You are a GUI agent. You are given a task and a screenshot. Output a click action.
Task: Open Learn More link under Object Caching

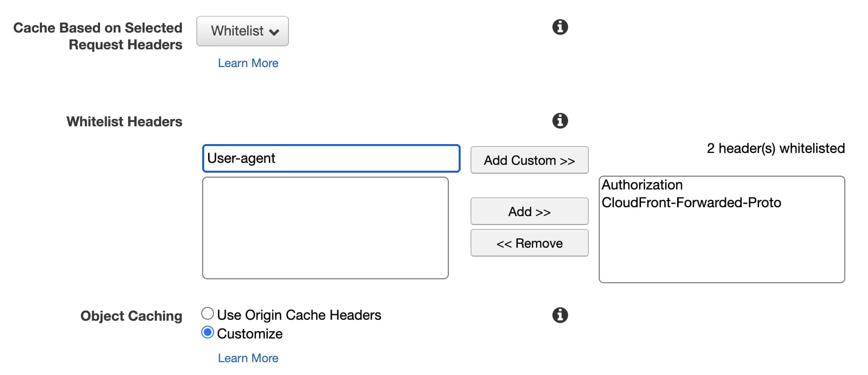[x=248, y=358]
